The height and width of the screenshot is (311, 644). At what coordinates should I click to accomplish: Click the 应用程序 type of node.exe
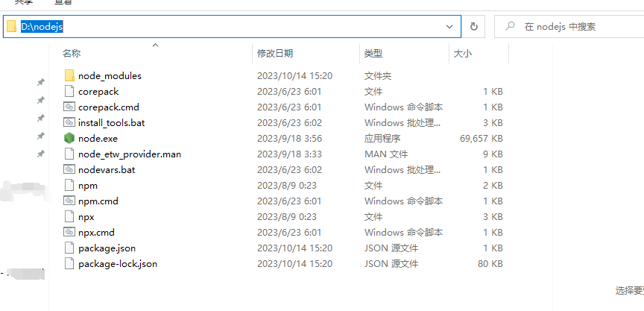[x=382, y=139]
